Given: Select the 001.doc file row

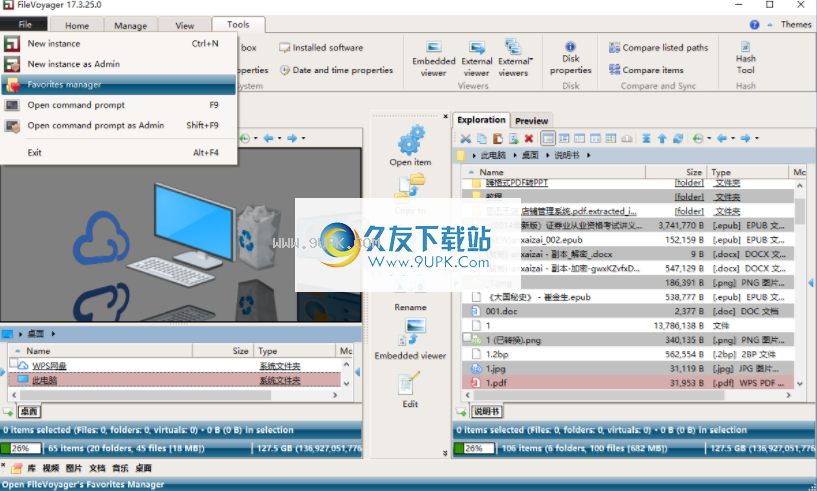Looking at the screenshot, I should [628, 311].
